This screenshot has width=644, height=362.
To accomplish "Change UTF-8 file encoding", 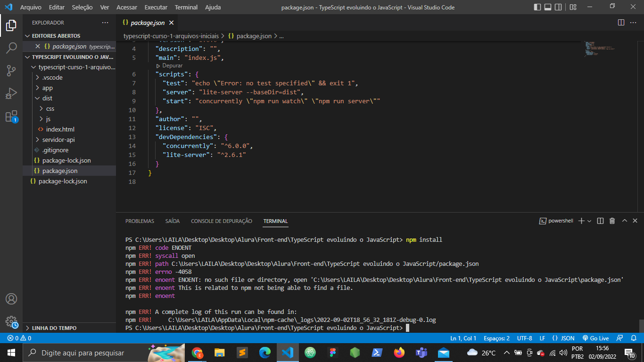I will point(524,338).
